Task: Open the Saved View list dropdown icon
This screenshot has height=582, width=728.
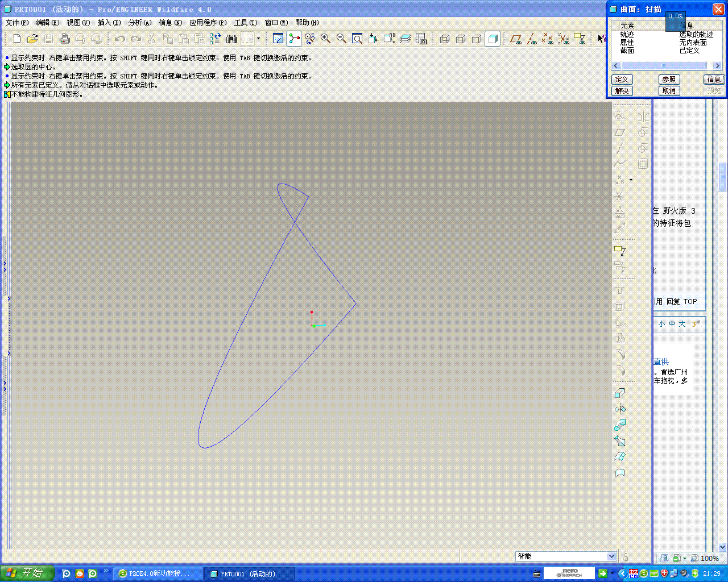Action: 390,39
